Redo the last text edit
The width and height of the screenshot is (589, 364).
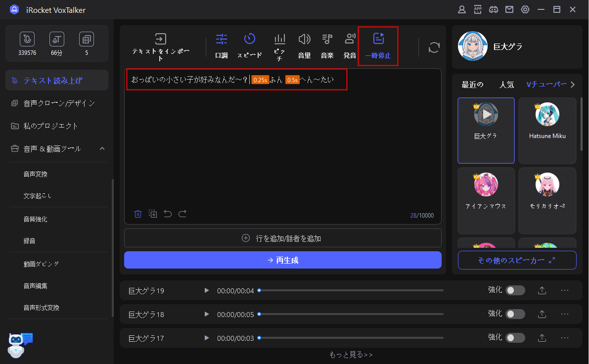point(182,214)
